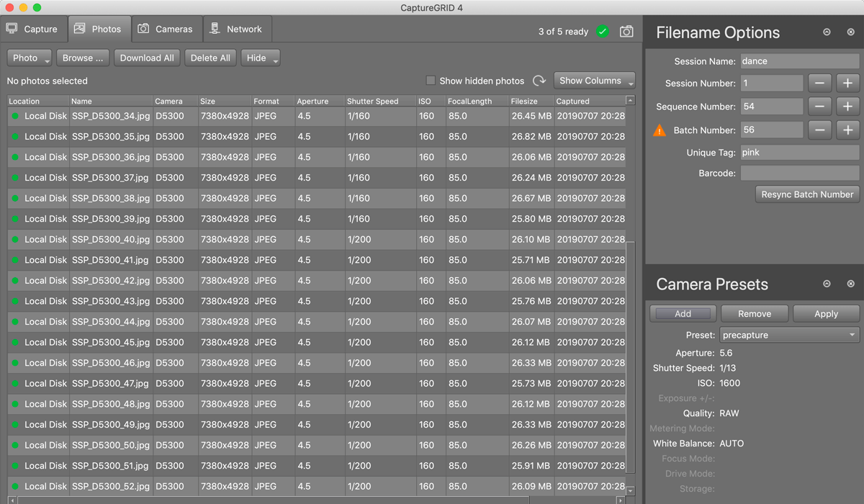This screenshot has width=864, height=504.
Task: Click the camera shutter icon near ready status
Action: coord(627,31)
